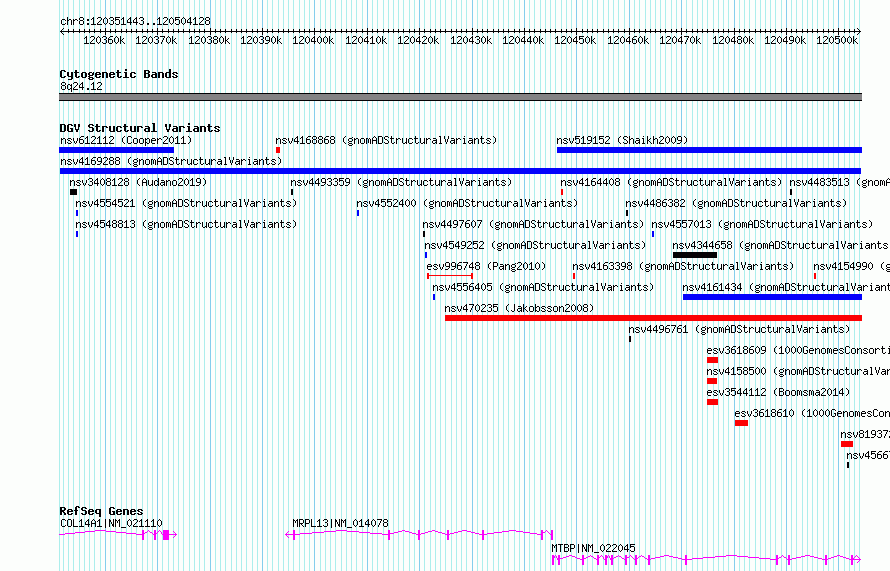The image size is (890, 571).
Task: Open the nsv4496761 variant label
Action: tap(739, 329)
